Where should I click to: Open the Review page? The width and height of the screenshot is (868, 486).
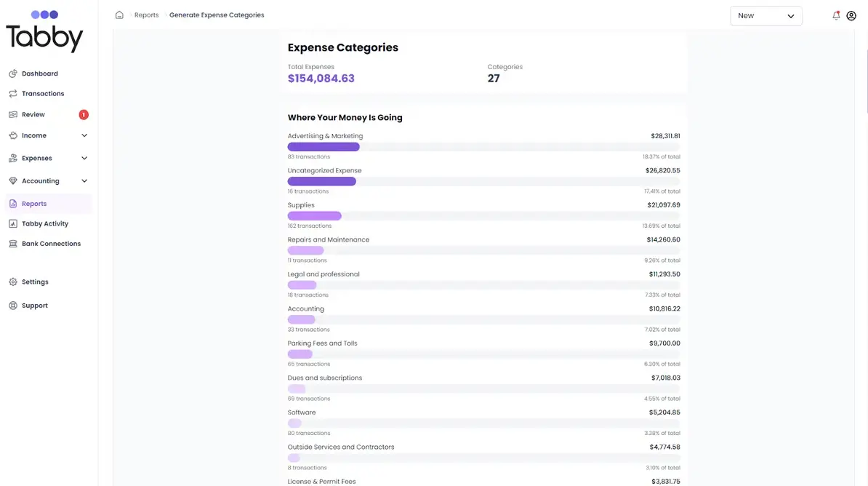tap(33, 114)
